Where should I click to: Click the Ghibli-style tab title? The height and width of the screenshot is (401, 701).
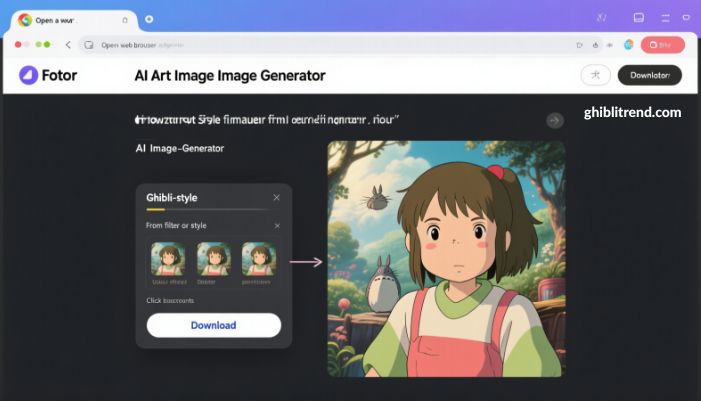(172, 198)
